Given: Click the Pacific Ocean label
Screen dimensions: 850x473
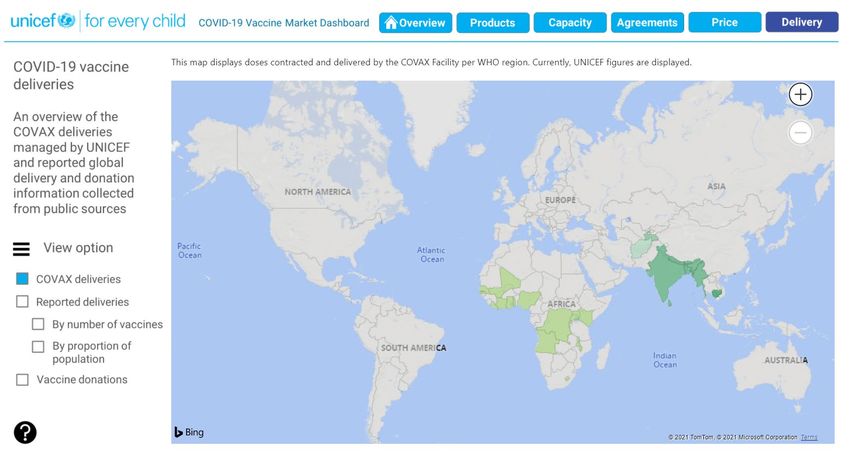Looking at the screenshot, I should coord(189,250).
